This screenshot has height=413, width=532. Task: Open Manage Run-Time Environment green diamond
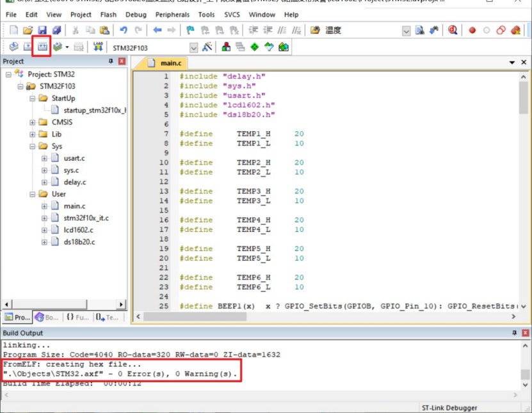tap(254, 47)
